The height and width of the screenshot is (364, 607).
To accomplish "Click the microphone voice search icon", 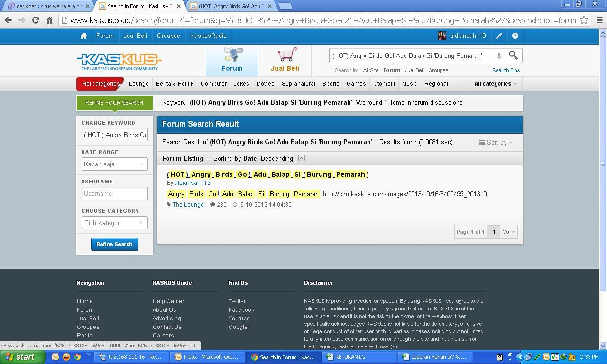I will tap(499, 56).
